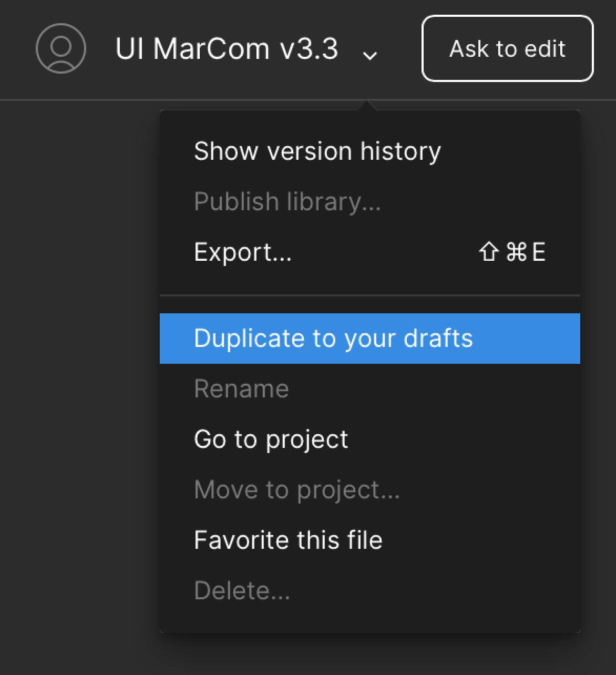616x675 pixels.
Task: Expand the chevron next to file name
Action: pos(370,55)
